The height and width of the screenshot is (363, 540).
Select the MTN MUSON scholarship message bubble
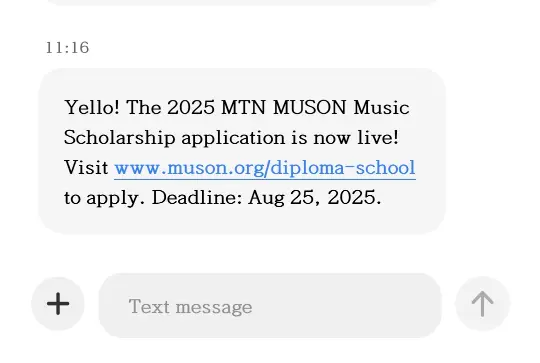(x=242, y=152)
